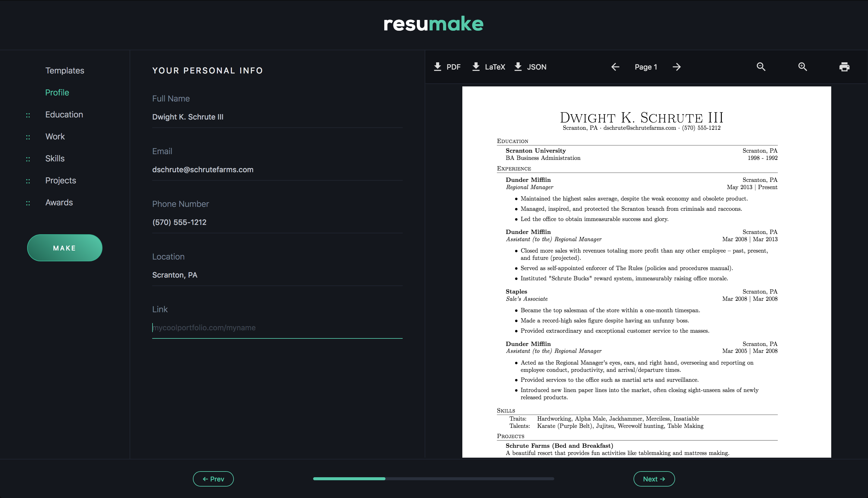Open the Awards section
The image size is (868, 498).
(x=59, y=202)
